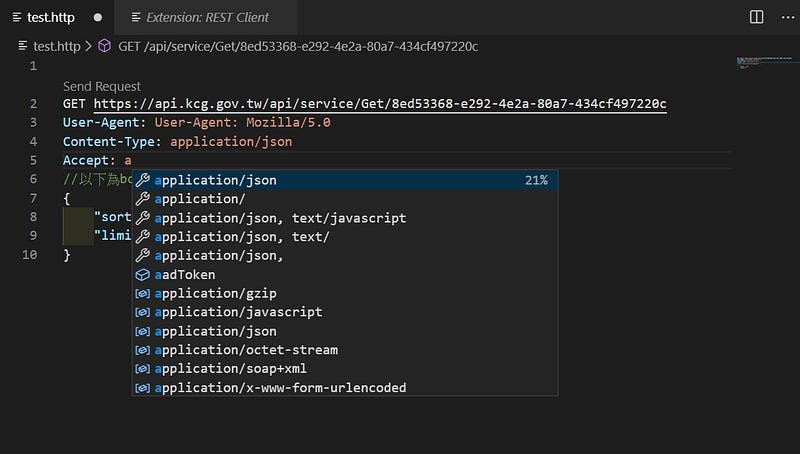The image size is (800, 454).
Task: Click the unsaved dot on test.http tab
Action: click(x=98, y=17)
